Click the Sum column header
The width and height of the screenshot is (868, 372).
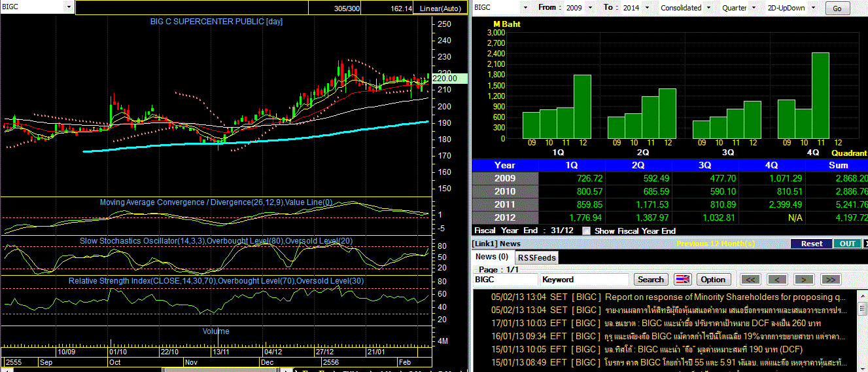click(837, 165)
